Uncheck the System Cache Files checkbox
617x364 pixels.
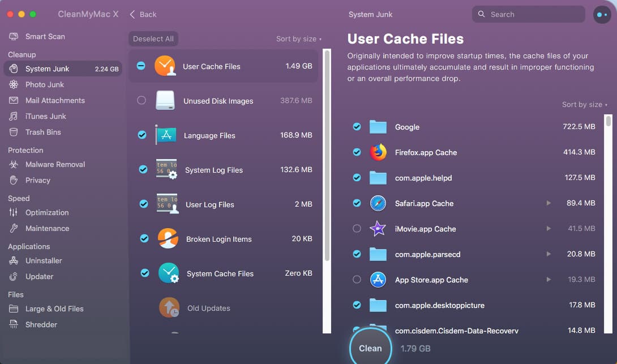pyautogui.click(x=145, y=273)
